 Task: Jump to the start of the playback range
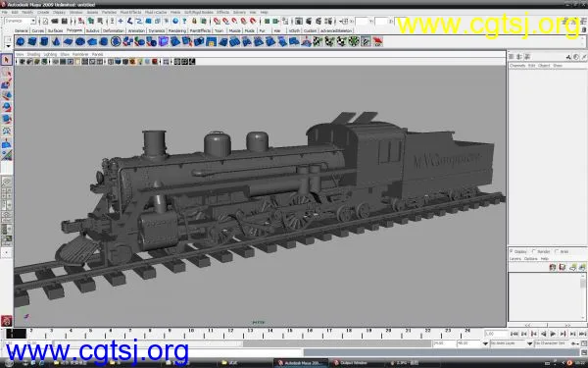[x=514, y=334]
